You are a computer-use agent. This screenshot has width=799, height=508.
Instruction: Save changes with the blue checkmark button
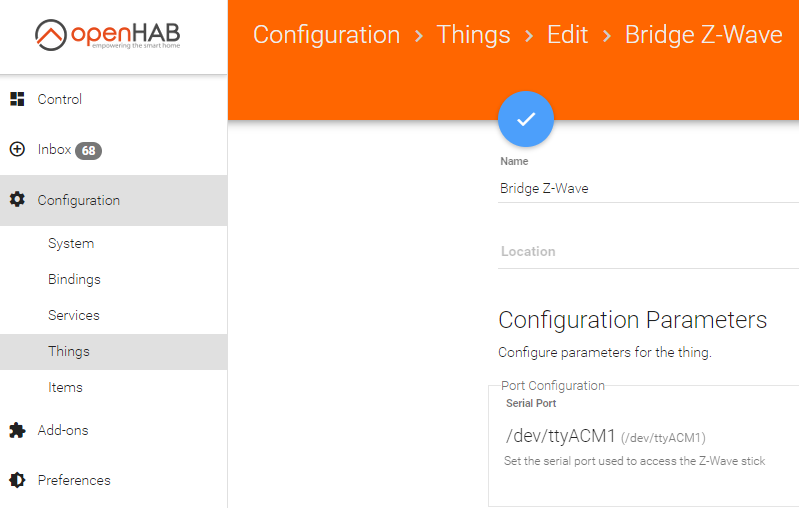pyautogui.click(x=526, y=119)
